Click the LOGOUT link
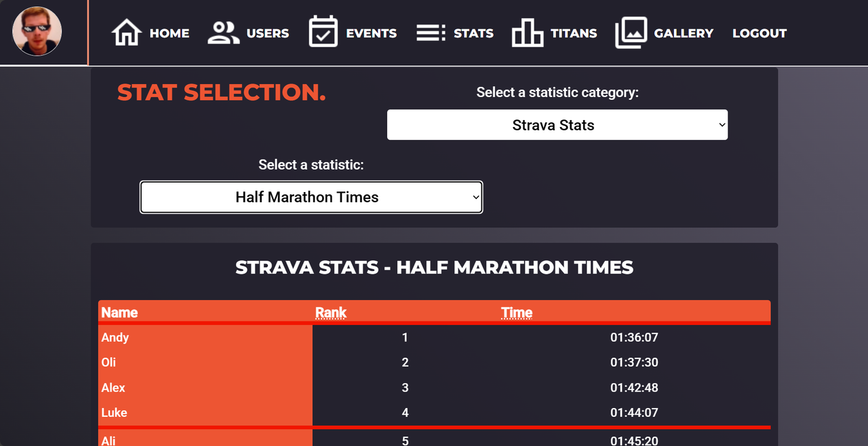The image size is (868, 446). click(759, 33)
